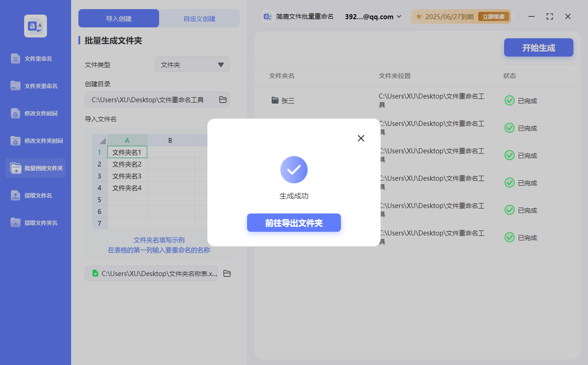Click the membership crown renewal icon
The image size is (588, 365).
coord(418,16)
